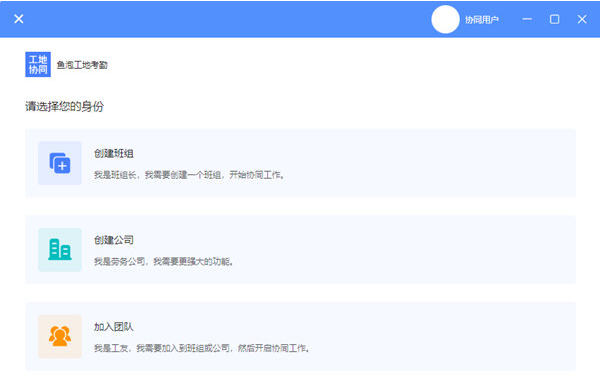Close the window with top-right X
The height and width of the screenshot is (383, 601).
(x=582, y=19)
